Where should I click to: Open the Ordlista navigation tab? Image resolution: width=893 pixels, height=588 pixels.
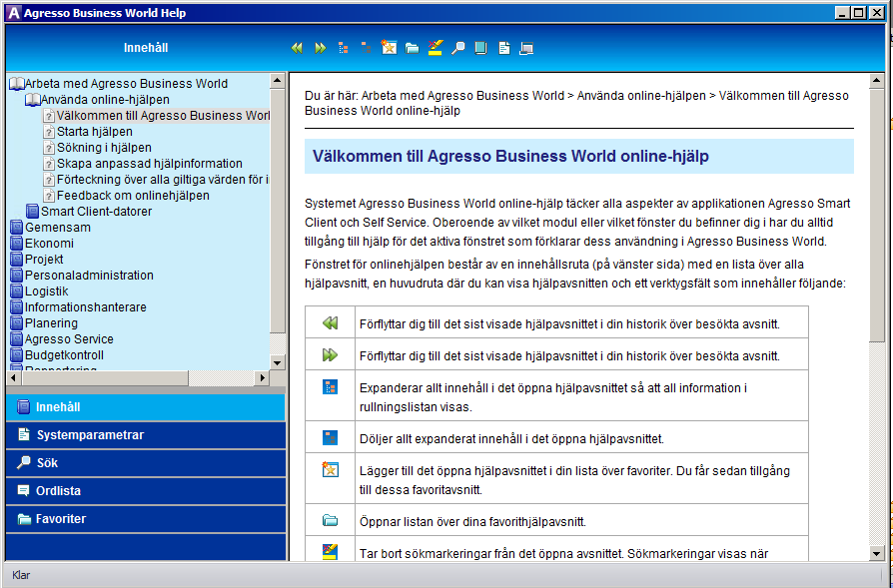click(x=146, y=490)
